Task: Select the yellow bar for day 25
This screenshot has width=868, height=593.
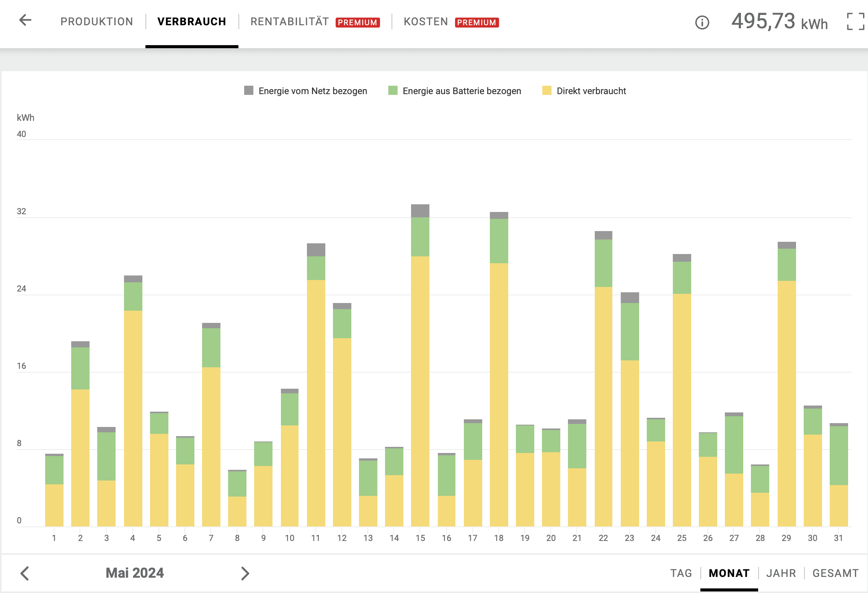Action: (x=682, y=410)
